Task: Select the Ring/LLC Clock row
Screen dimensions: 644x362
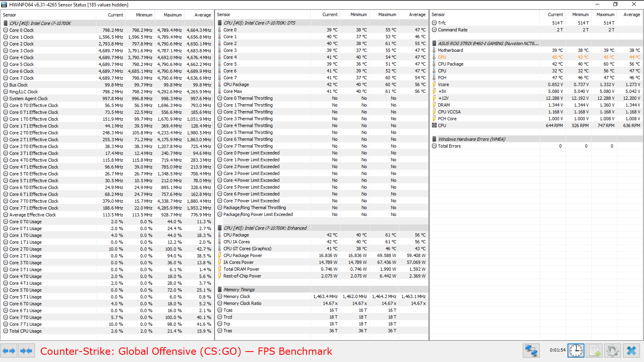Action: coord(107,92)
